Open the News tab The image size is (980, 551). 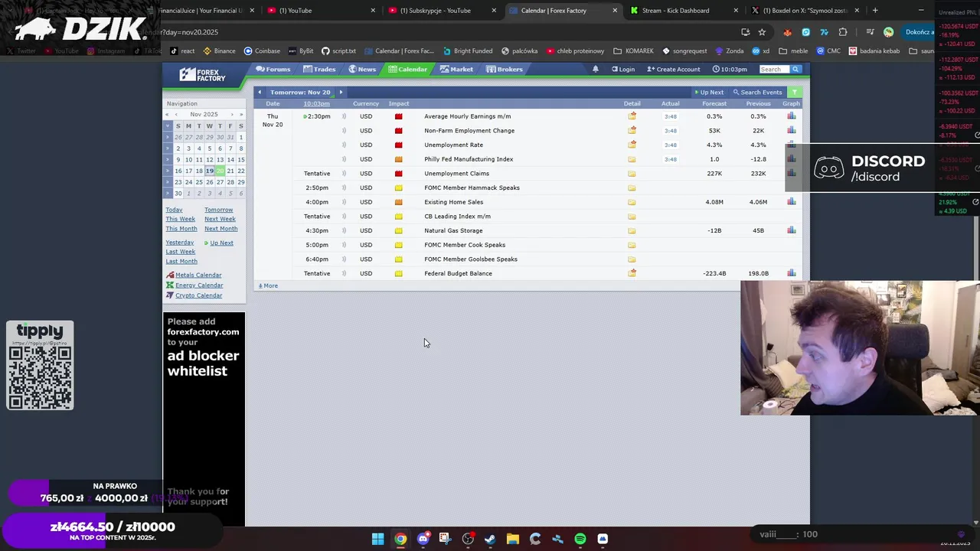[x=362, y=70]
